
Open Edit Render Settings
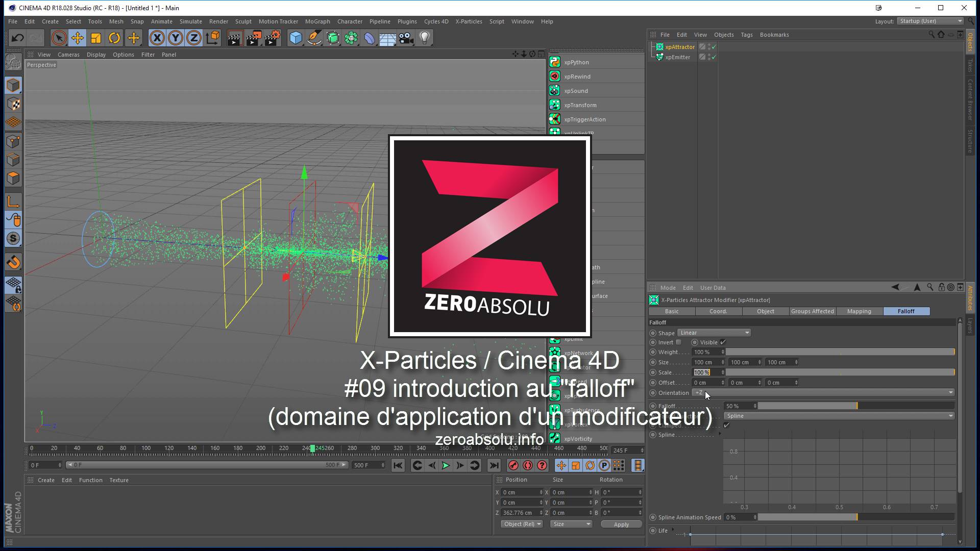click(273, 38)
